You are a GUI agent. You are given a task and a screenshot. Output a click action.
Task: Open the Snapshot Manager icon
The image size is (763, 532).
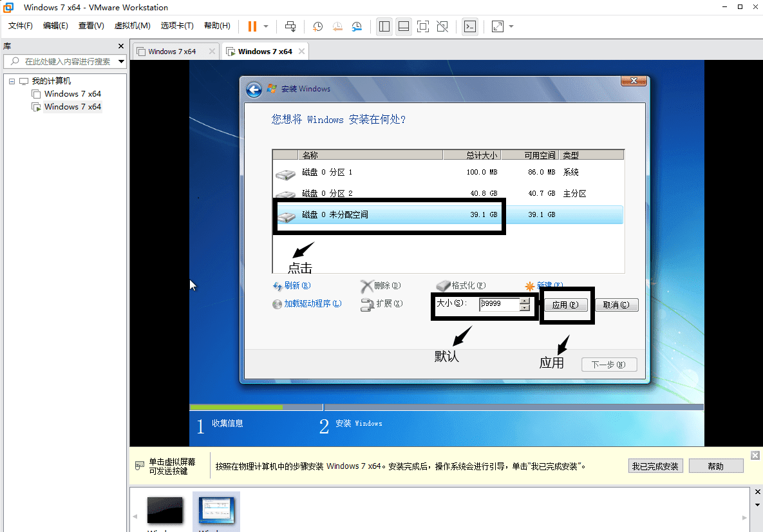coord(357,26)
